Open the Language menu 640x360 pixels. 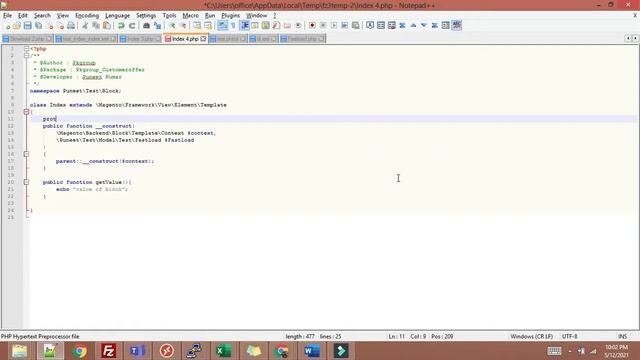coord(117,16)
